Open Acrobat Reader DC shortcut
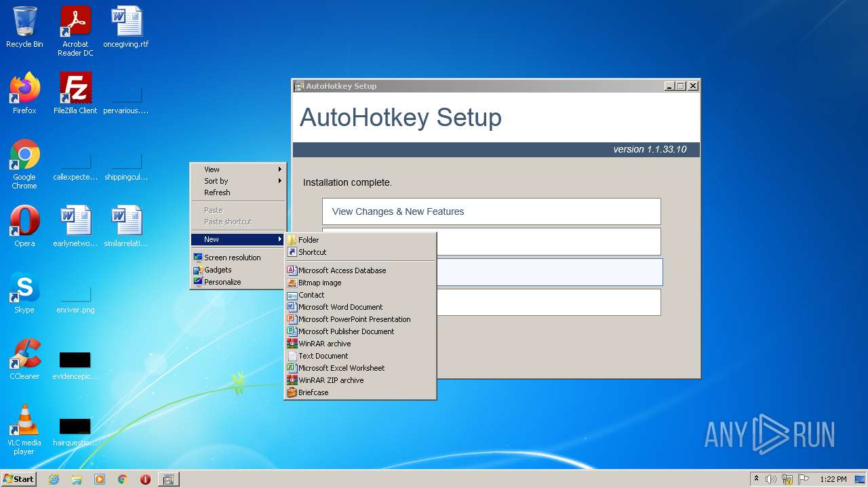Image resolution: width=868 pixels, height=488 pixels. coord(75,31)
